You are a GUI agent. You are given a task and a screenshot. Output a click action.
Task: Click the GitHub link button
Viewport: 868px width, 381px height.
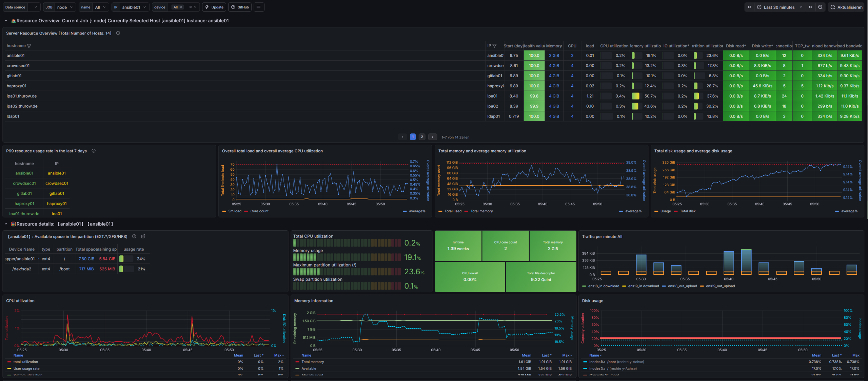pos(240,7)
